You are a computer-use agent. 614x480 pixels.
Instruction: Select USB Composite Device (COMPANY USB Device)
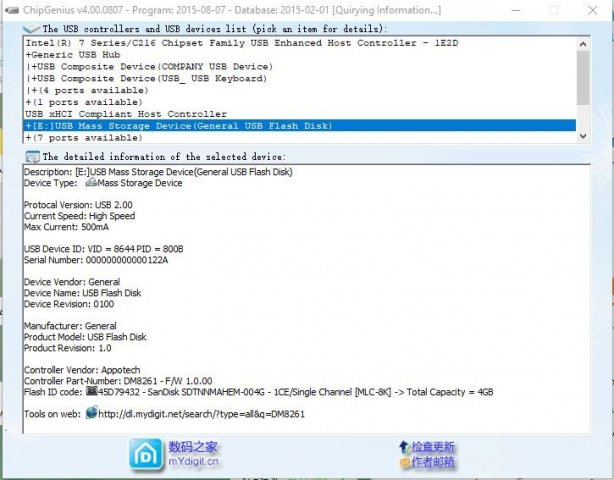(150, 66)
